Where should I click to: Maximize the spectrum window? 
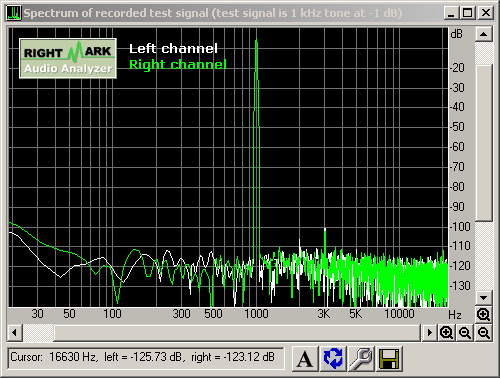pos(468,13)
